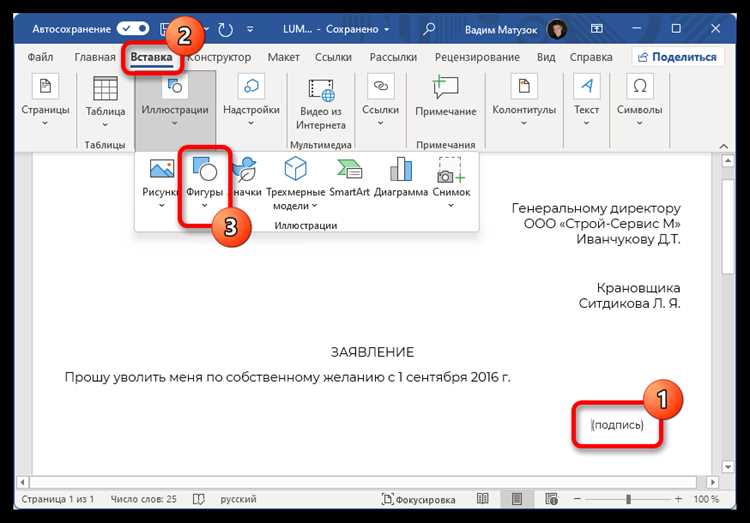Click the redo arrow in title bar
The height and width of the screenshot is (523, 750).
[x=225, y=30]
